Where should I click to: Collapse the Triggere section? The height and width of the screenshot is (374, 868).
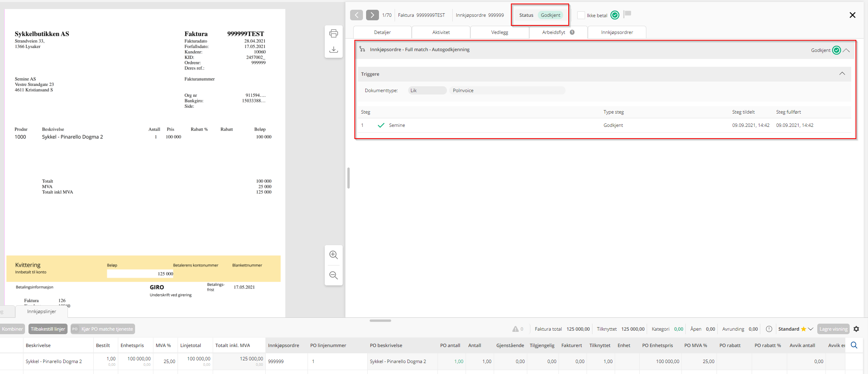coord(842,74)
